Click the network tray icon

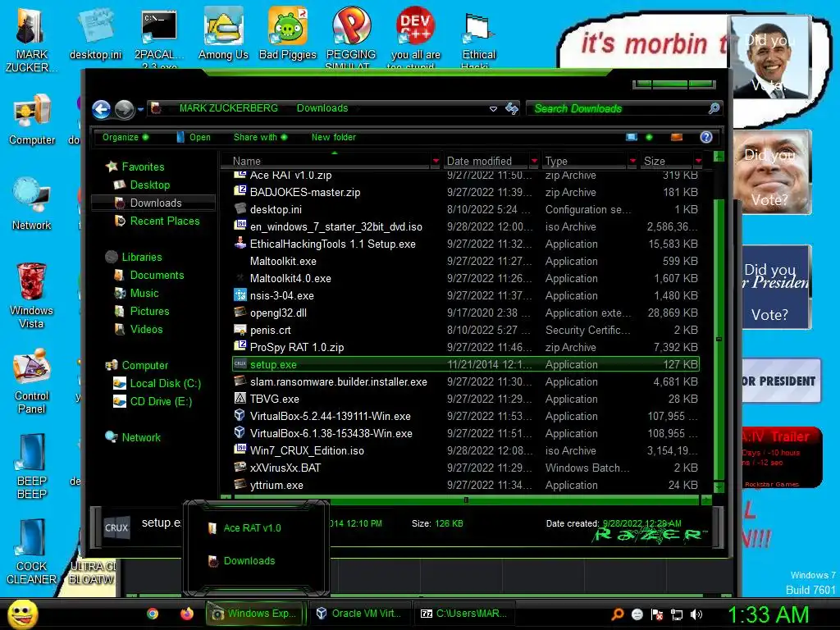tap(677, 614)
